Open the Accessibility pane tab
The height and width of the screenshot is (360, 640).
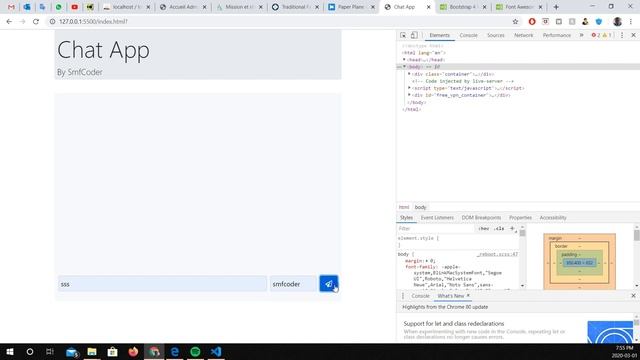[x=553, y=218]
